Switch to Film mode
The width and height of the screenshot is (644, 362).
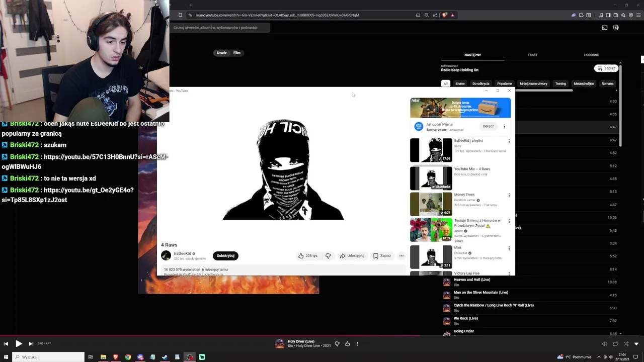(237, 53)
